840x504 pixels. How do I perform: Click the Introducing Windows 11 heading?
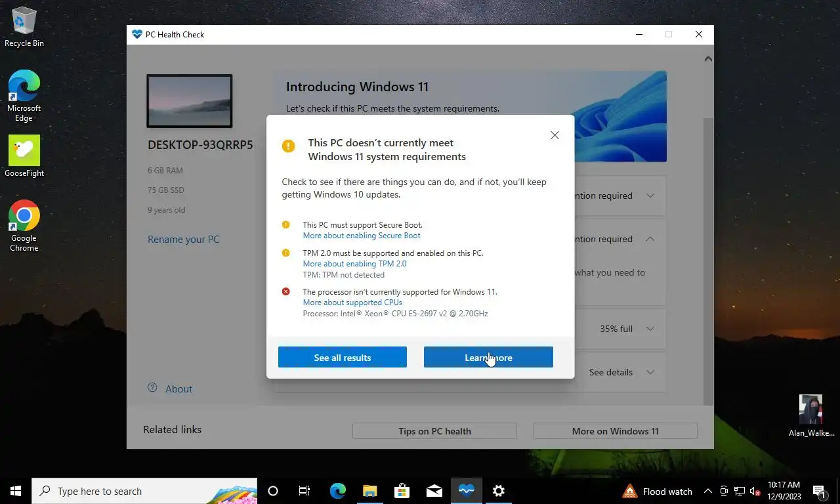[x=357, y=87]
